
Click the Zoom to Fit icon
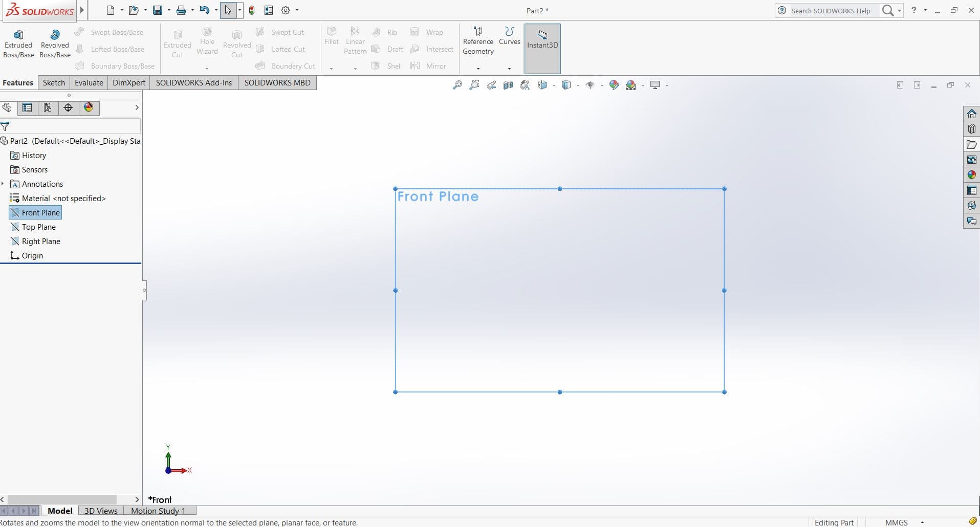coord(457,85)
